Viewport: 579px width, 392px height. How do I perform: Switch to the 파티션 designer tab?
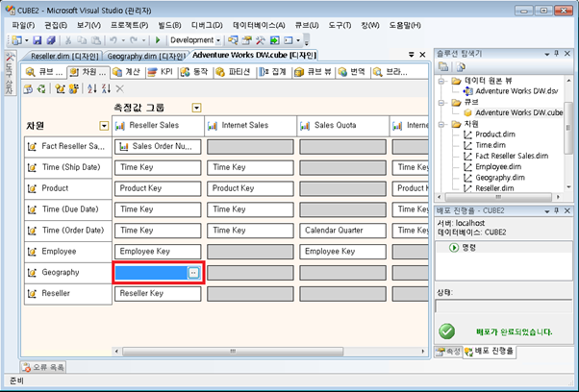click(x=234, y=71)
